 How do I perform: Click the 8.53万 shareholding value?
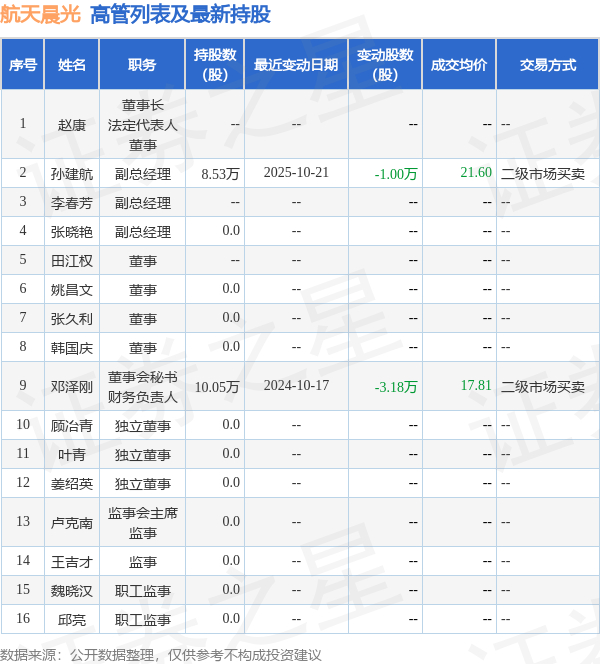(220, 174)
